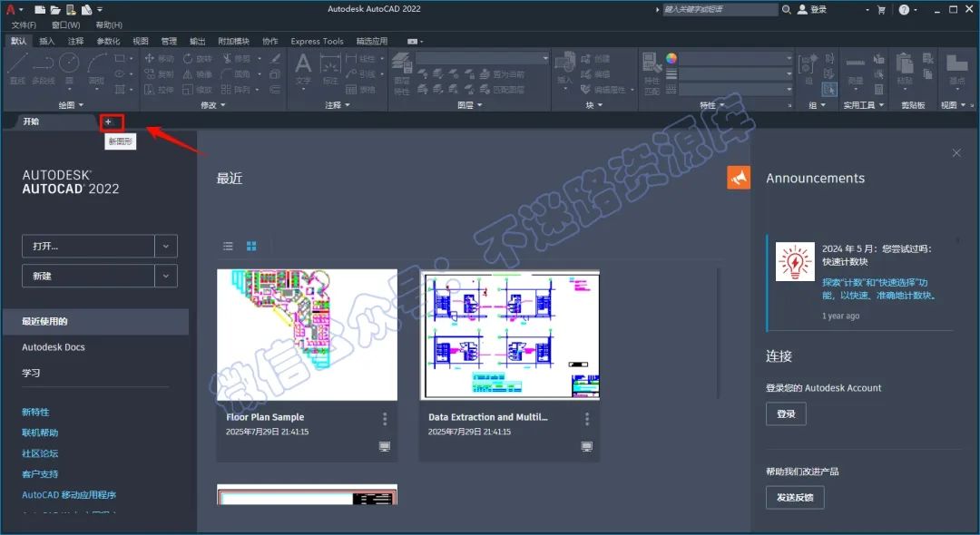This screenshot has width=980, height=535.
Task: Expand the 打开 (Open) dropdown arrow
Action: point(166,246)
